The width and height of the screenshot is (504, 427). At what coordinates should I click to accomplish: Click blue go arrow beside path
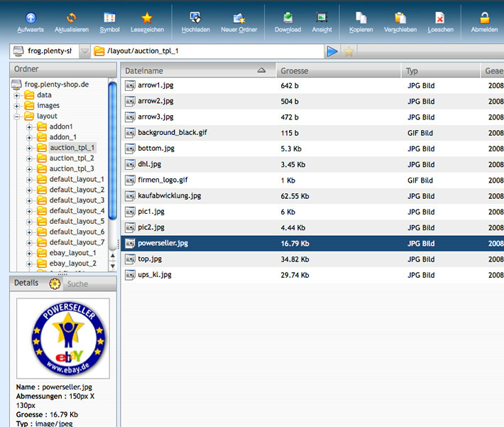coord(332,51)
